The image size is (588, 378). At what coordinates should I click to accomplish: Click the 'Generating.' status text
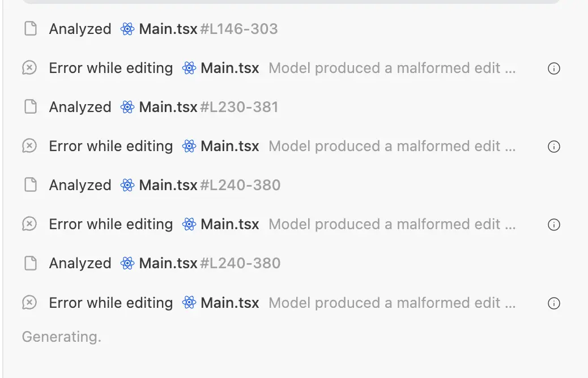click(62, 337)
